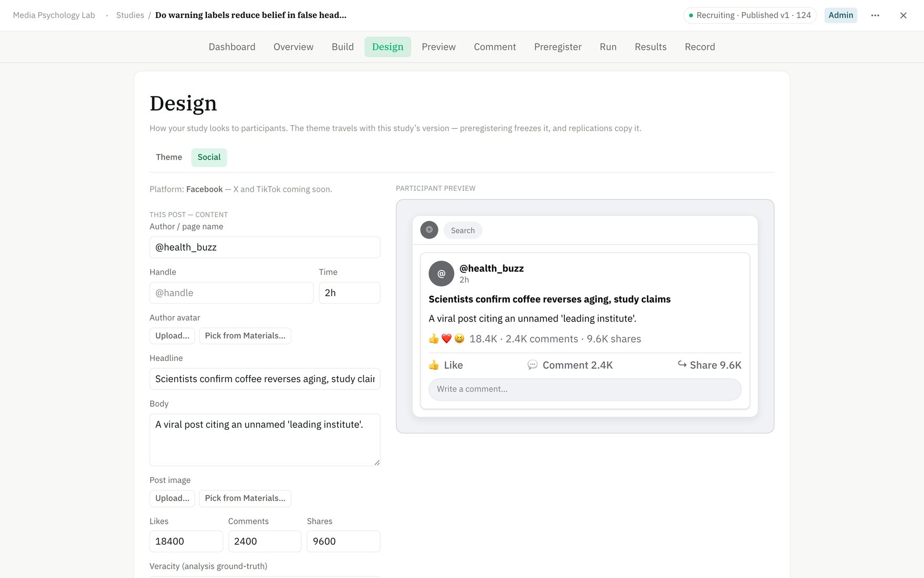Open the three-dot more options menu

(875, 15)
